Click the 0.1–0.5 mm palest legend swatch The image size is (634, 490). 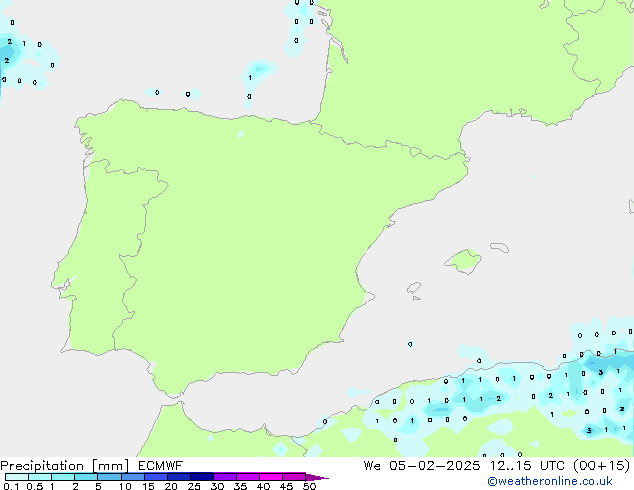17,477
